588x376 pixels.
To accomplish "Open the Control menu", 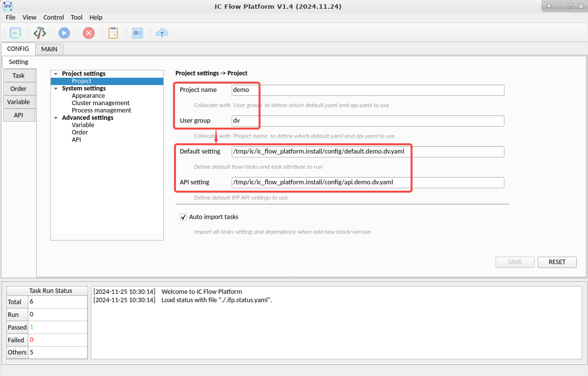I will pyautogui.click(x=53, y=17).
